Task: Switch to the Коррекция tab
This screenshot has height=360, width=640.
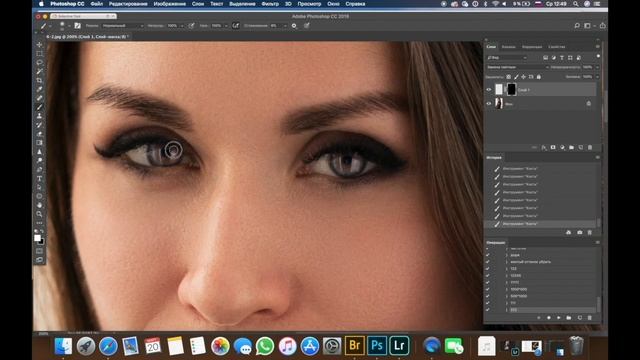Action: pyautogui.click(x=532, y=47)
